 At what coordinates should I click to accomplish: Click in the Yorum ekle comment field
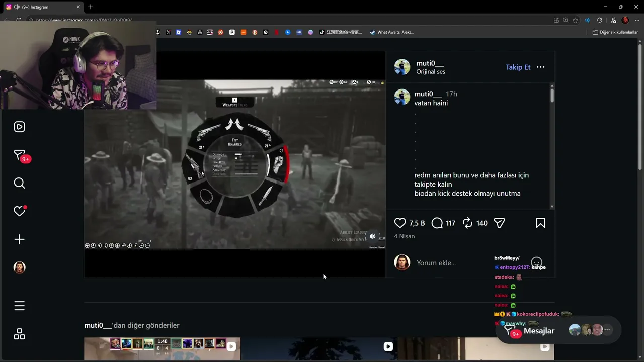(x=436, y=263)
